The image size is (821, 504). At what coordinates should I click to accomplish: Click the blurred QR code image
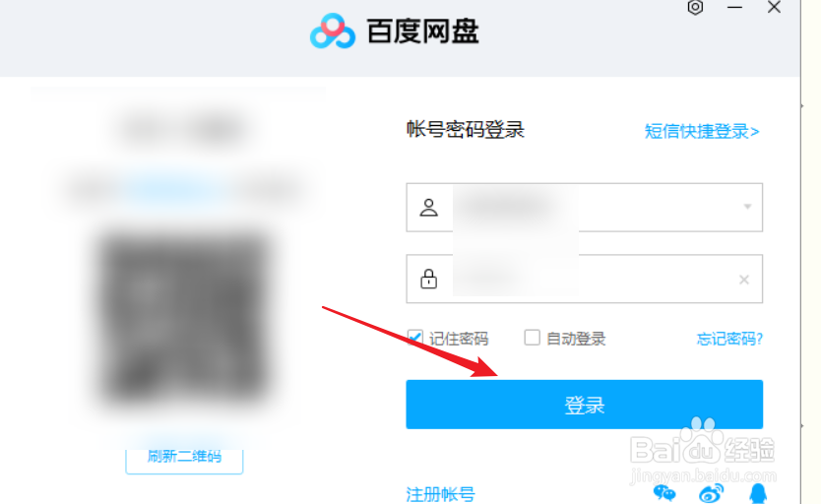184,316
